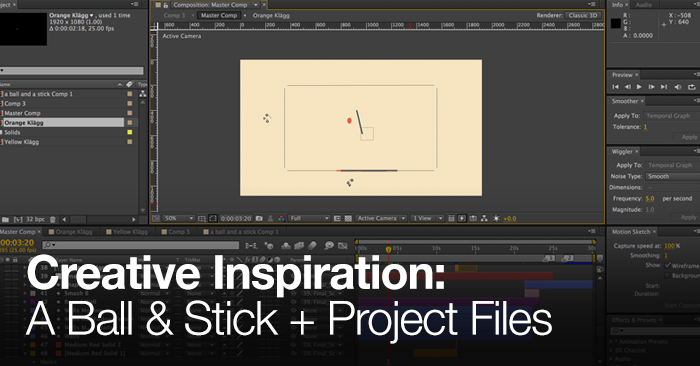Take a snapshot with the camera icon

pyautogui.click(x=259, y=219)
